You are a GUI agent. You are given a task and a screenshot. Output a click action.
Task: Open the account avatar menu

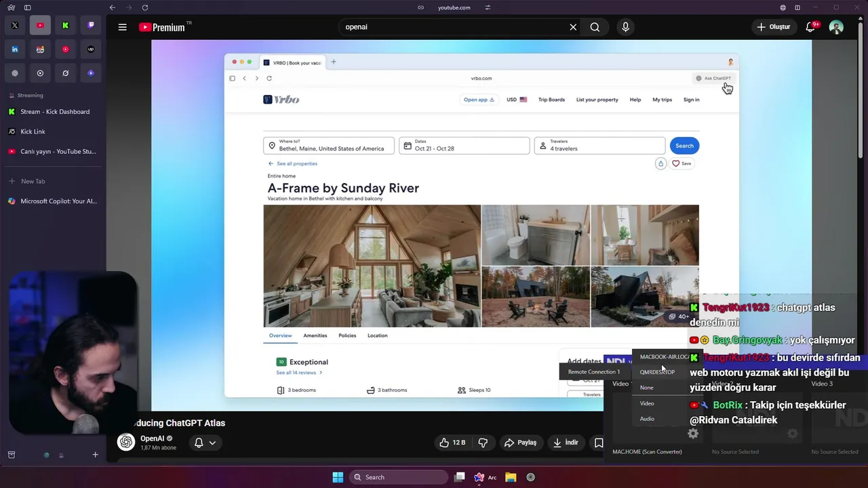click(836, 27)
